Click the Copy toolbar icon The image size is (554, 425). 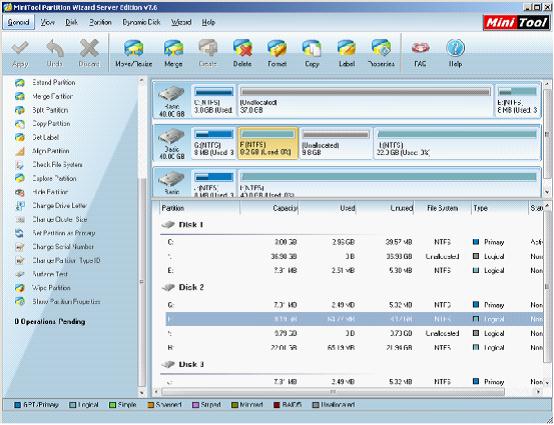coord(312,49)
